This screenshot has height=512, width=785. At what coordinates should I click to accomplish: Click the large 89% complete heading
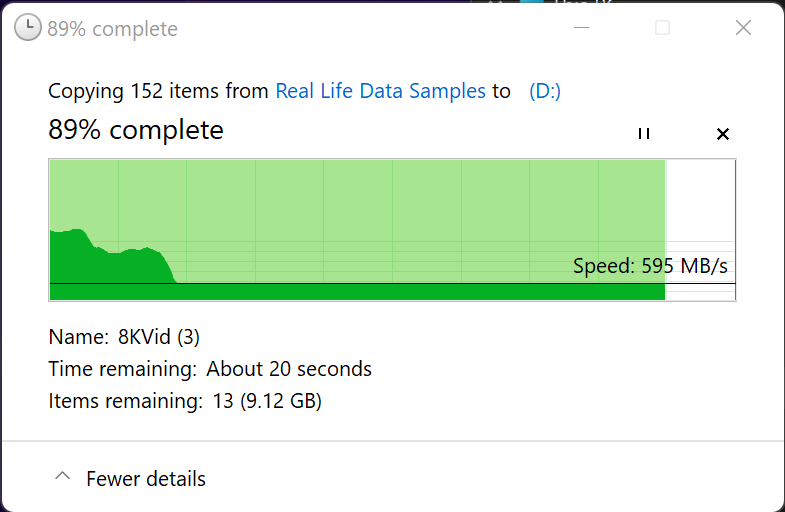coord(136,130)
